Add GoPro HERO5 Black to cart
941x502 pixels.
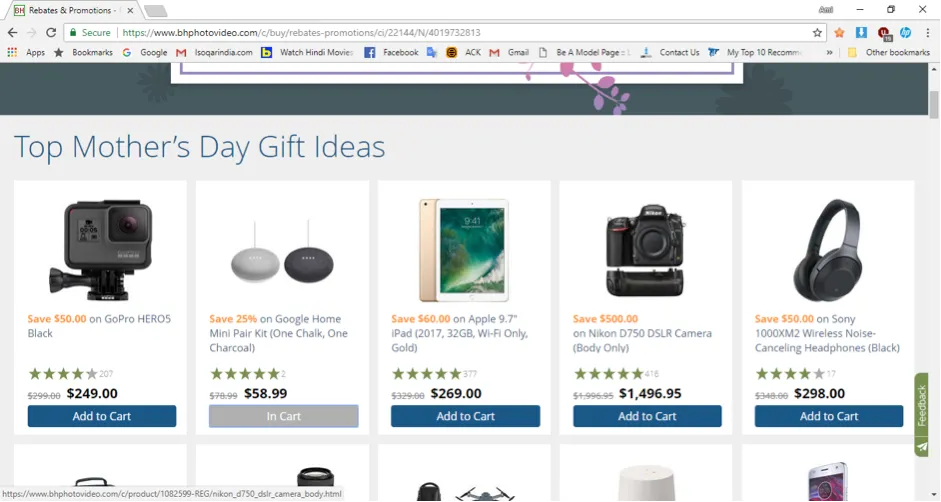[x=102, y=416]
